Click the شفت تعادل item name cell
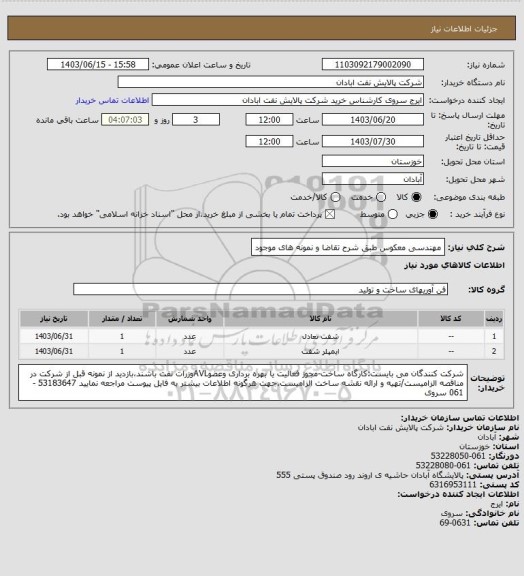Screen dimensions: 524x576 (x=320, y=336)
